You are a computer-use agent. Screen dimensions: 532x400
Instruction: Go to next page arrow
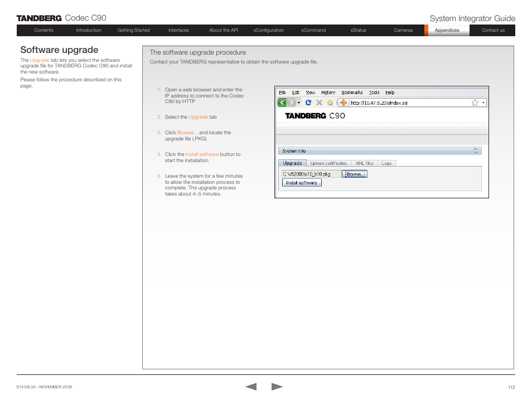[277, 387]
